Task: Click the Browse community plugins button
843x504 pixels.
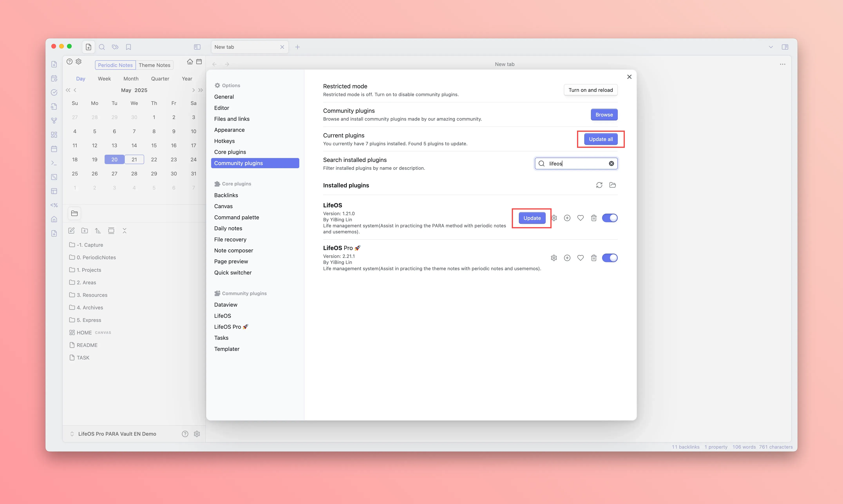Action: click(604, 115)
